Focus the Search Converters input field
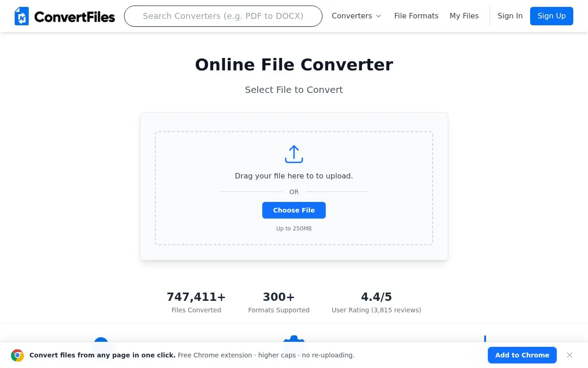The height and width of the screenshot is (368, 588). coord(223,16)
